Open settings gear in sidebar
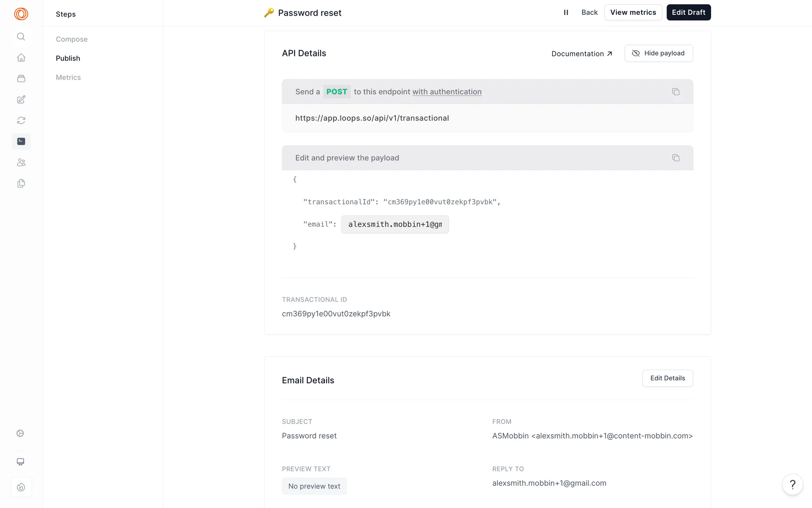812x508 pixels. coord(20,433)
